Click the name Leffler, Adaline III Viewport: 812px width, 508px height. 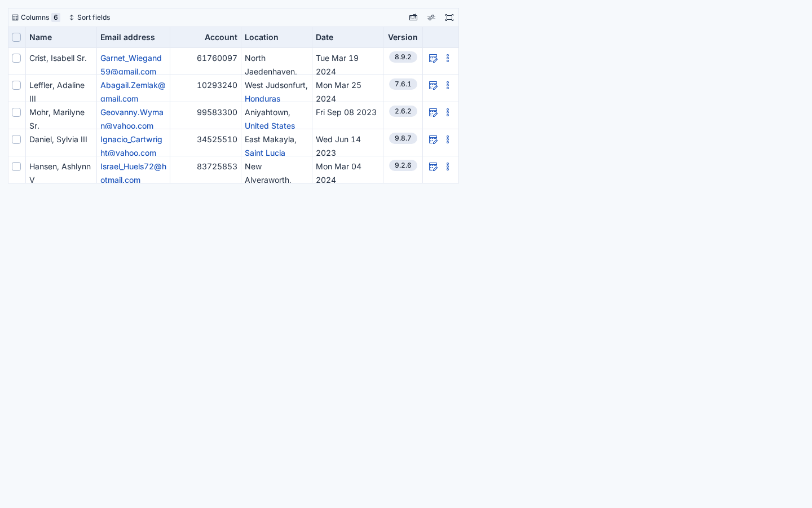click(x=57, y=91)
